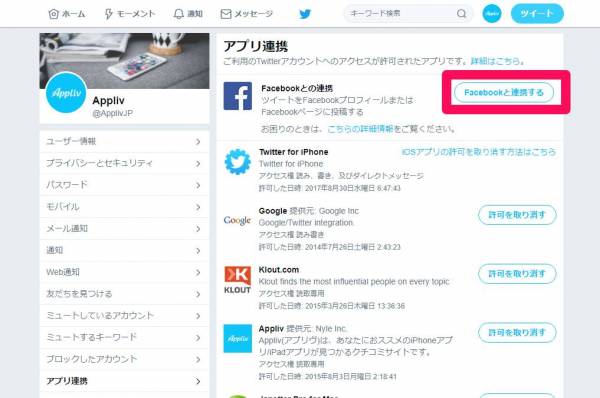Screen dimensions: 600x398
Task: Click the bell icon in the top bar
Action: [179, 14]
